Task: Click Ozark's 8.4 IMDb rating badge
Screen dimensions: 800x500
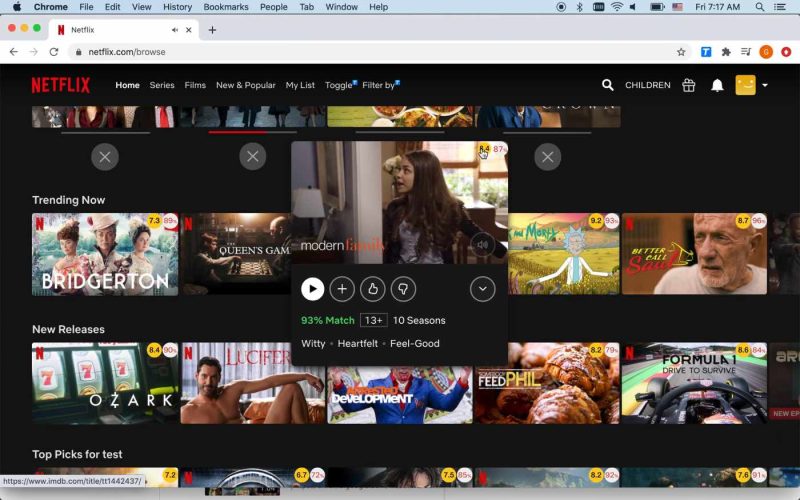Action: click(x=154, y=350)
